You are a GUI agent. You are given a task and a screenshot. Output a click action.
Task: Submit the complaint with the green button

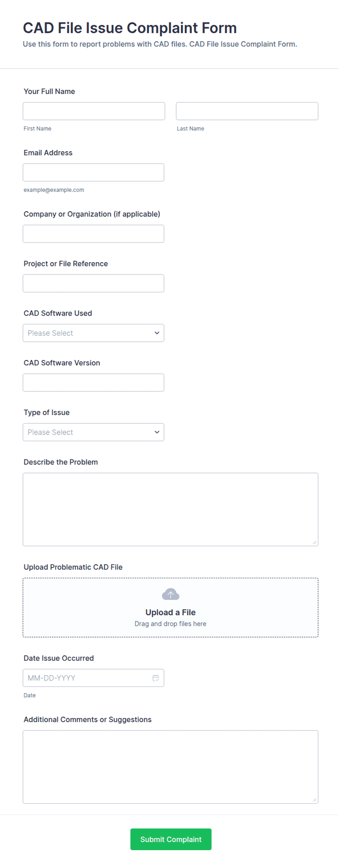pos(171,839)
